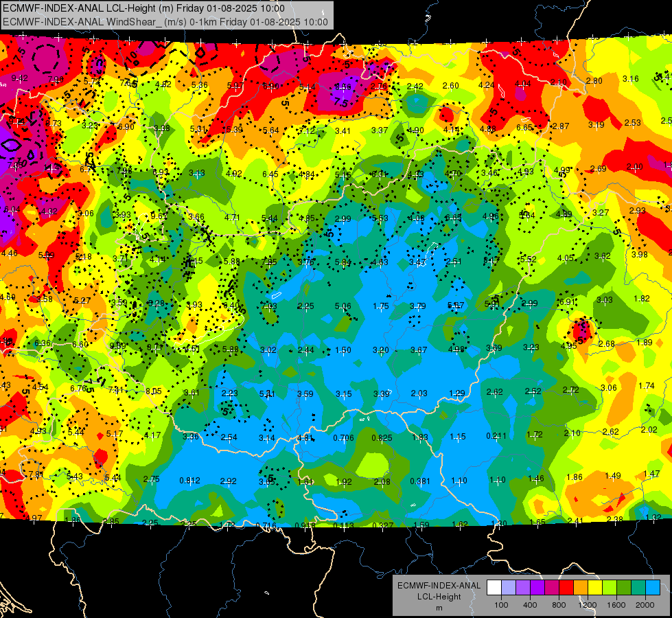
Task: Click the white legend color swatch
Action: [x=494, y=588]
